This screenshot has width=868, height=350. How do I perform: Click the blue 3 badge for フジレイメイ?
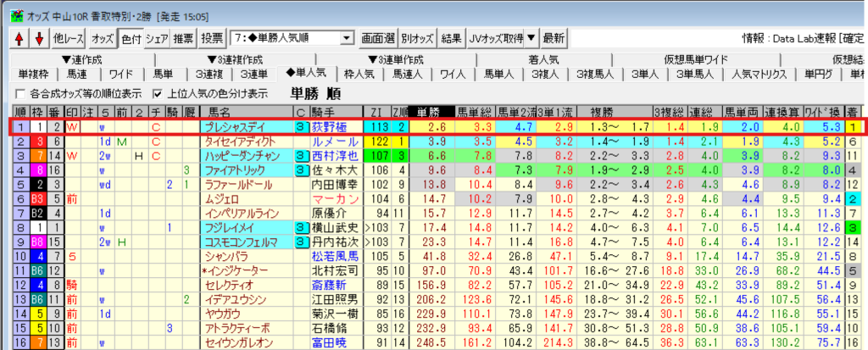(x=301, y=227)
